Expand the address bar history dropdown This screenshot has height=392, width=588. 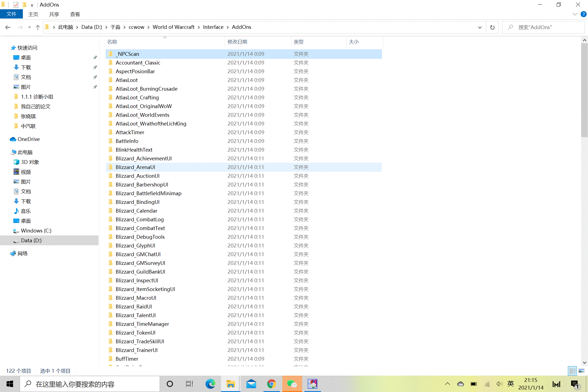[x=480, y=27]
